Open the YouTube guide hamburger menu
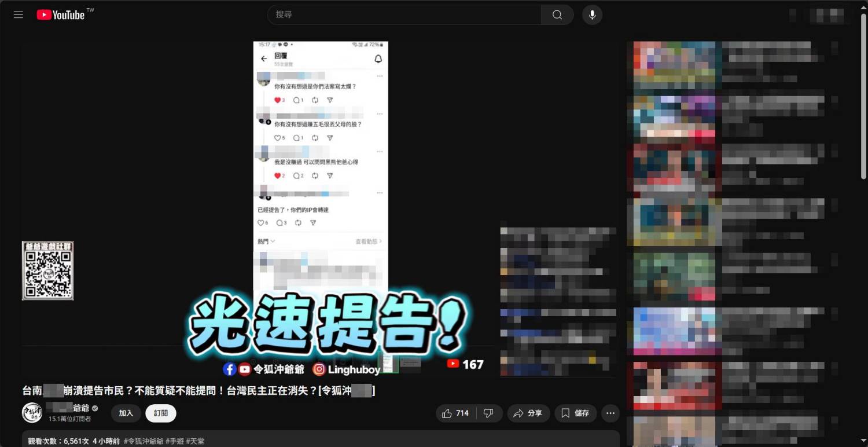868x447 pixels. point(19,14)
